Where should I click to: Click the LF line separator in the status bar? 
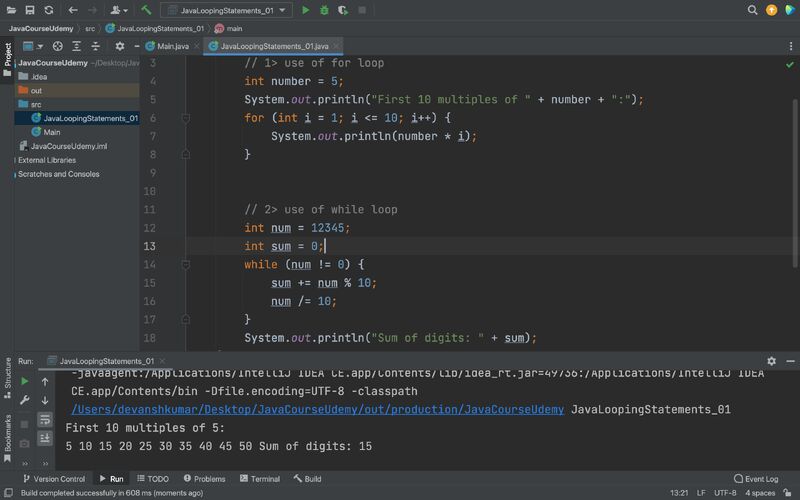pos(701,493)
